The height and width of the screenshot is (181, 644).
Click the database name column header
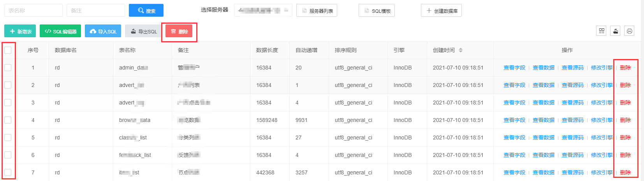tap(66, 50)
